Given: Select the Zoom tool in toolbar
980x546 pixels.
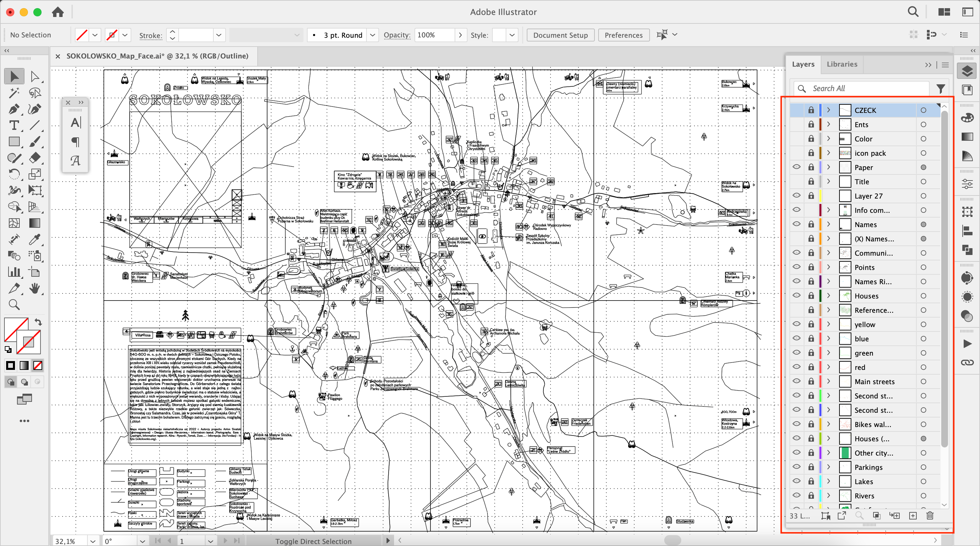Looking at the screenshot, I should pyautogui.click(x=14, y=305).
